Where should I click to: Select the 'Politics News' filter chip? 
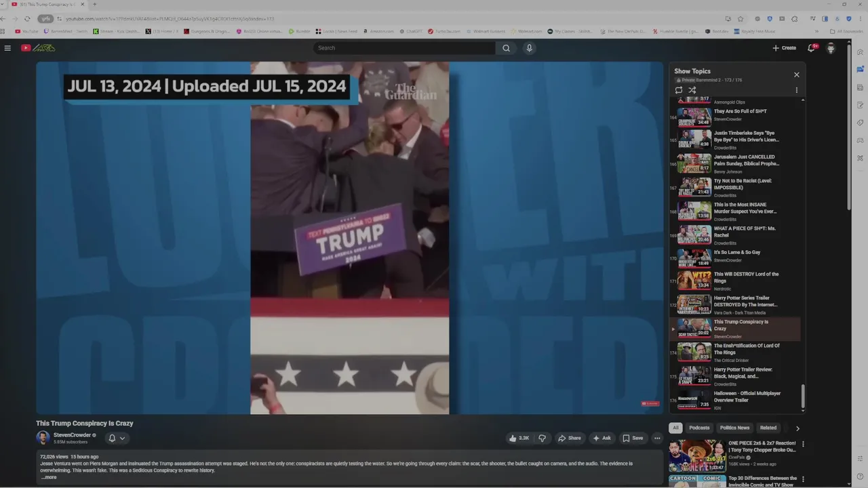734,428
